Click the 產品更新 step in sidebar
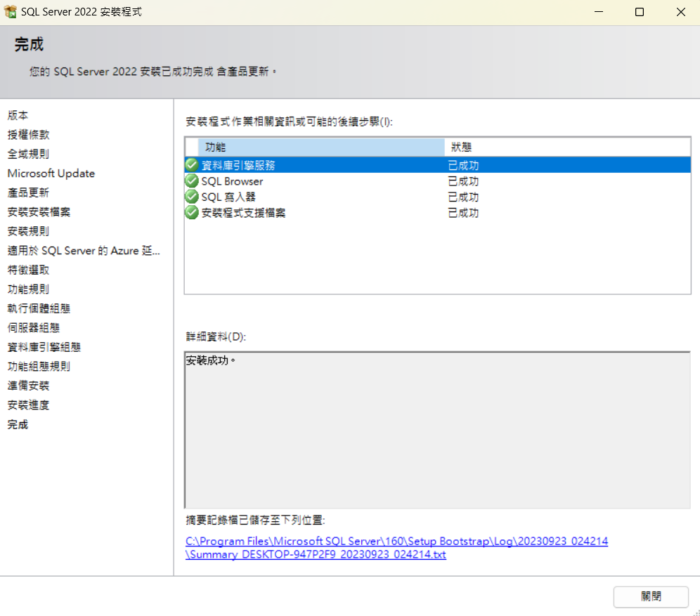The width and height of the screenshot is (700, 616). click(29, 192)
